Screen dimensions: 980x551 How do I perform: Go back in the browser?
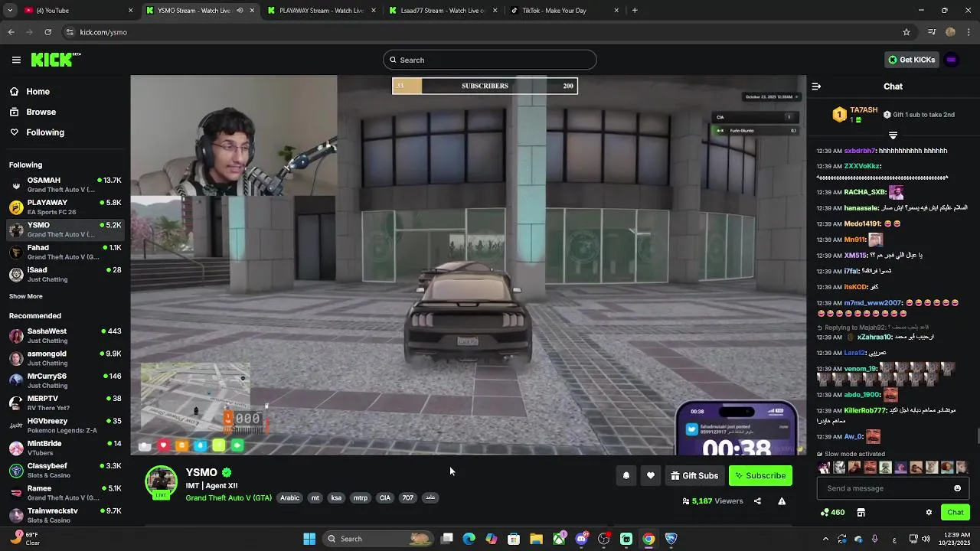click(x=11, y=32)
